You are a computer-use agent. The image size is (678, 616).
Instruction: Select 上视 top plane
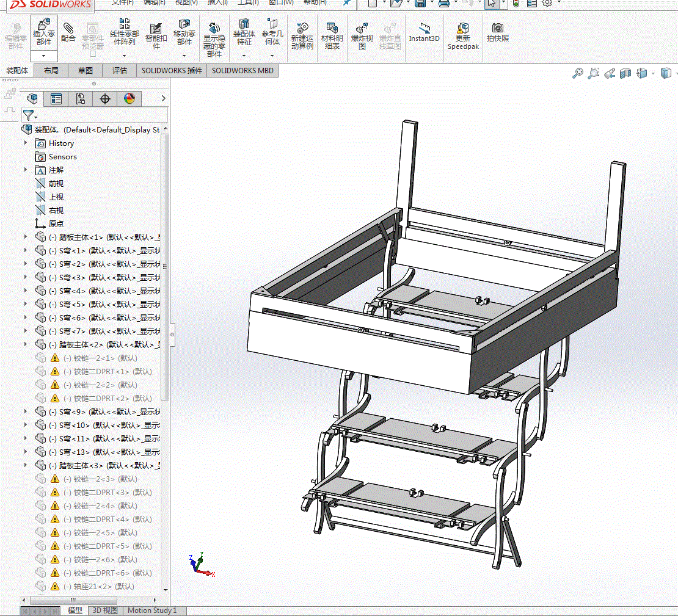[x=56, y=197]
